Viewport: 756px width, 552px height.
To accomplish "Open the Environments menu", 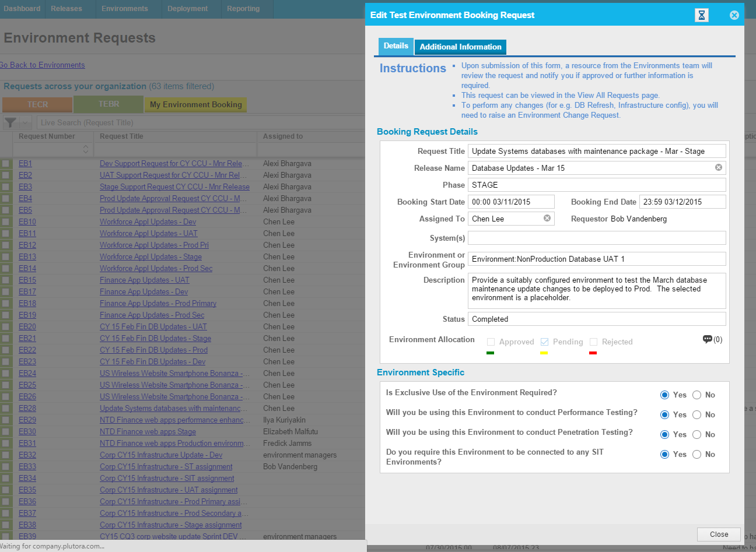I will [125, 9].
